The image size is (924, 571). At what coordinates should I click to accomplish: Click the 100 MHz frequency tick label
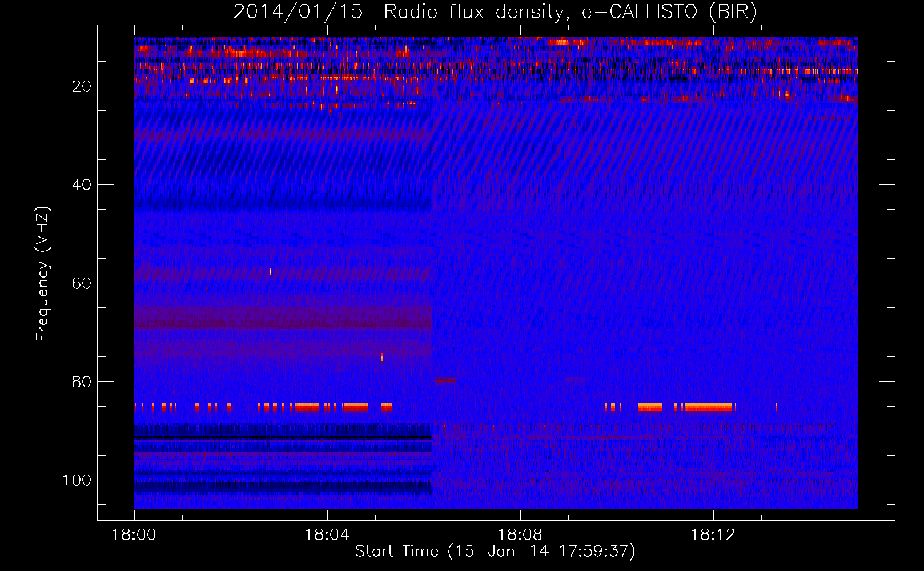[77, 480]
